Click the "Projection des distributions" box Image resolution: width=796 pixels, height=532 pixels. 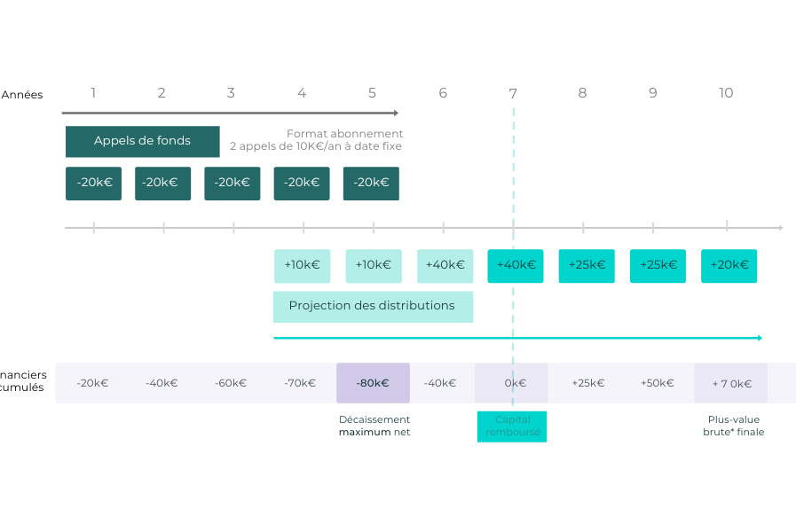[373, 307]
